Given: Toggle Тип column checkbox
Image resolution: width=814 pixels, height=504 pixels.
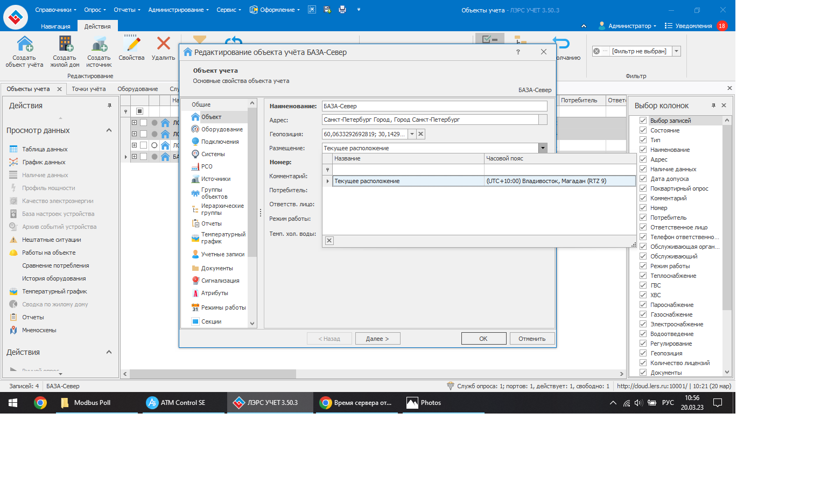Looking at the screenshot, I should pyautogui.click(x=643, y=140).
